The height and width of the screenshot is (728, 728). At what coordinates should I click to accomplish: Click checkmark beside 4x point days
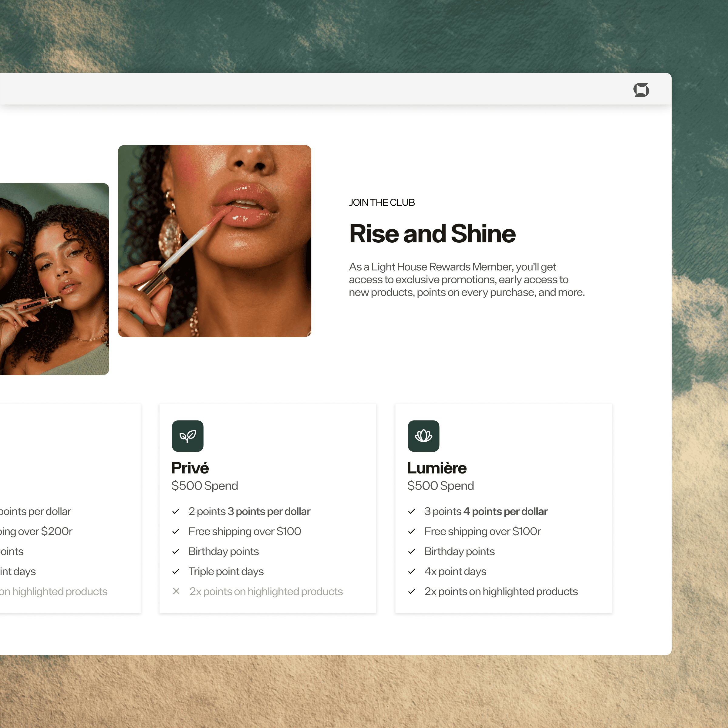[x=412, y=571]
